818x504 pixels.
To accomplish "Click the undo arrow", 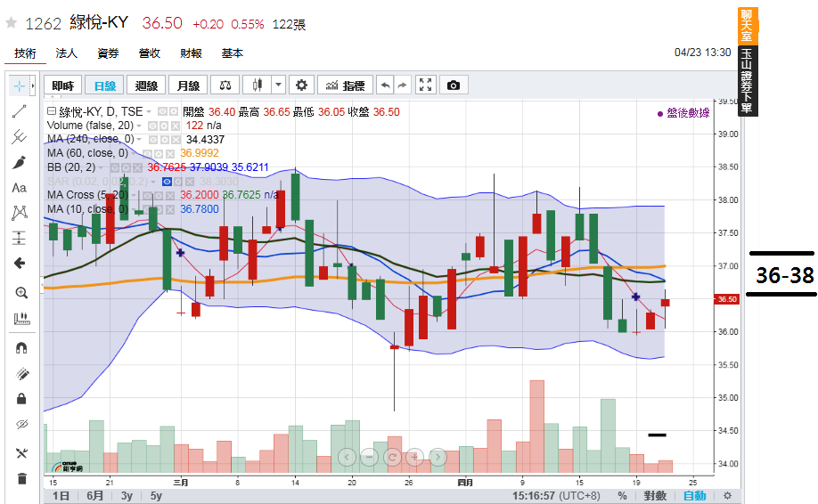I will (385, 85).
